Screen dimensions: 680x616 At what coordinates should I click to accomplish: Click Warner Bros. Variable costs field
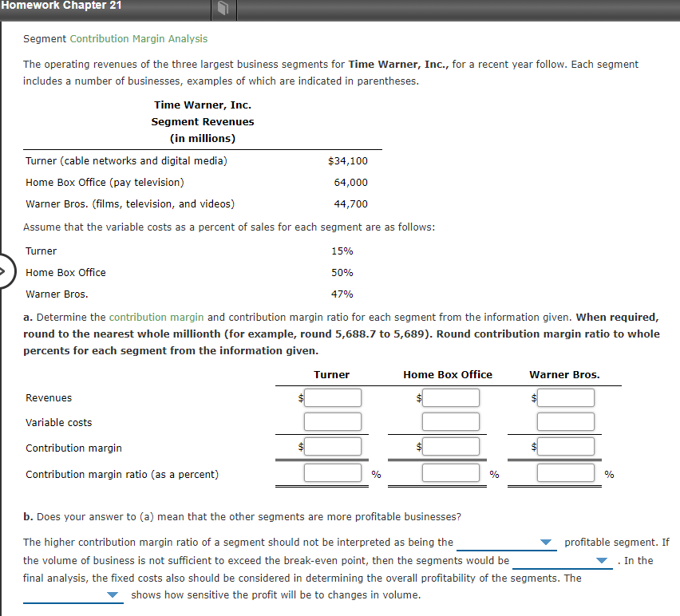566,421
